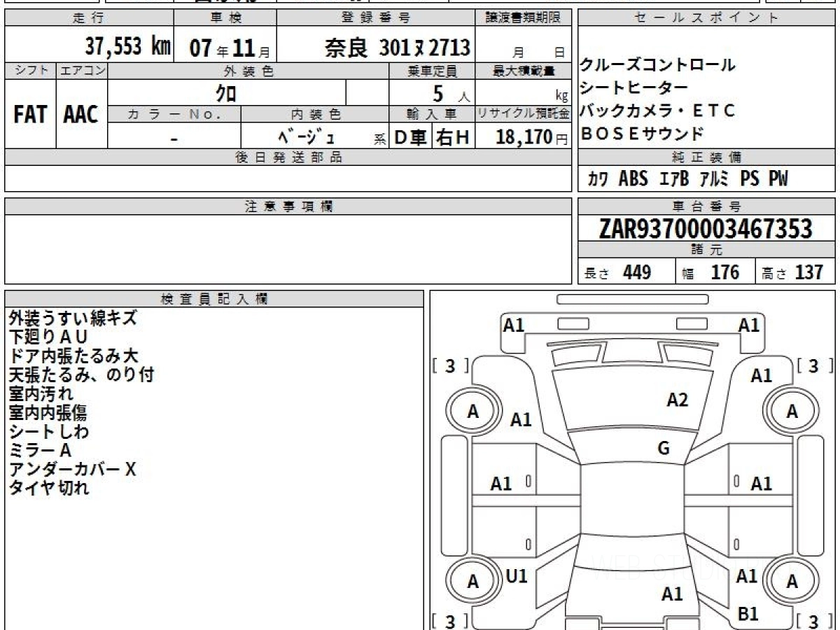
Task: Click ABS in genuine equipment
Action: point(633,179)
